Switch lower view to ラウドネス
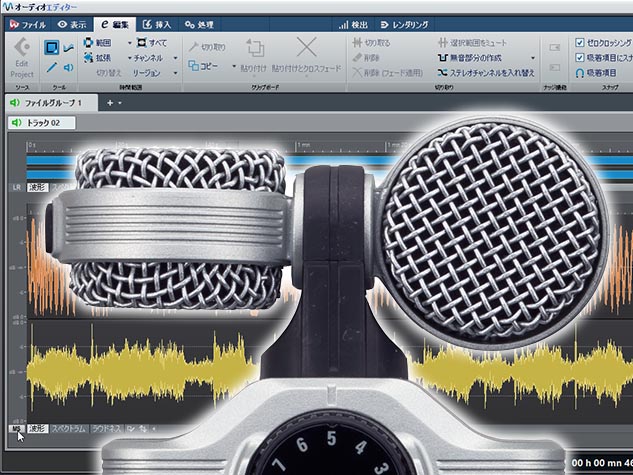Image resolution: width=633 pixels, height=475 pixels. click(107, 429)
